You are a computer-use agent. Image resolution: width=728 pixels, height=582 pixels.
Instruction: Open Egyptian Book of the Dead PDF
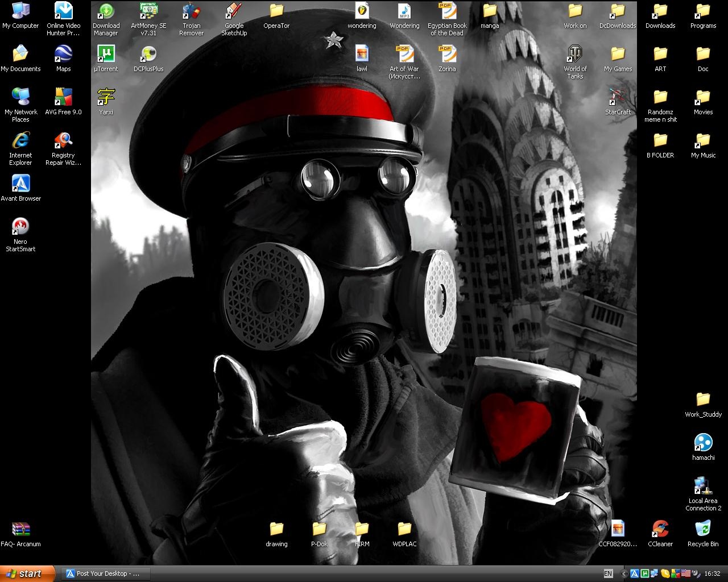pos(447,19)
